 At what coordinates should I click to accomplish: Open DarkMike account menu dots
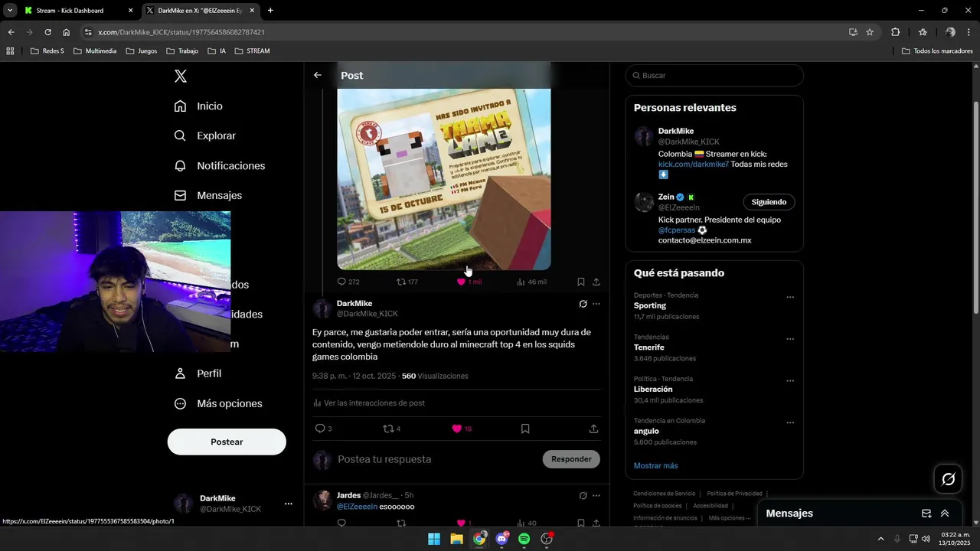[289, 504]
